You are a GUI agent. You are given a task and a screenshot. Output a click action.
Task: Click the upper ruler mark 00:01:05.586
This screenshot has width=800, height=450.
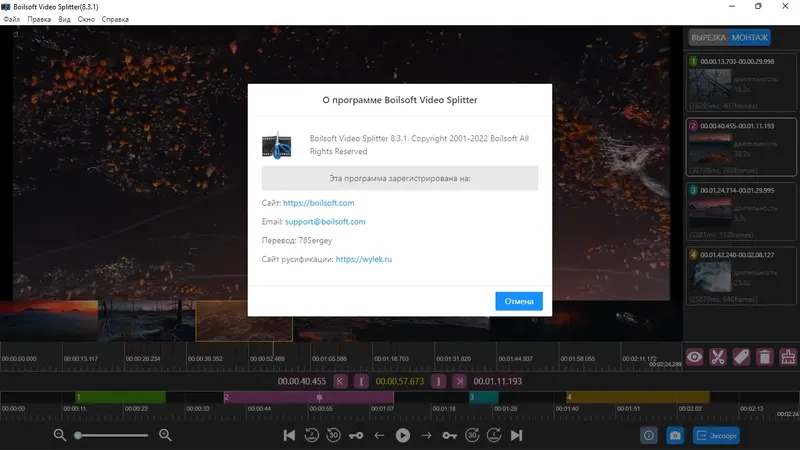tap(329, 359)
